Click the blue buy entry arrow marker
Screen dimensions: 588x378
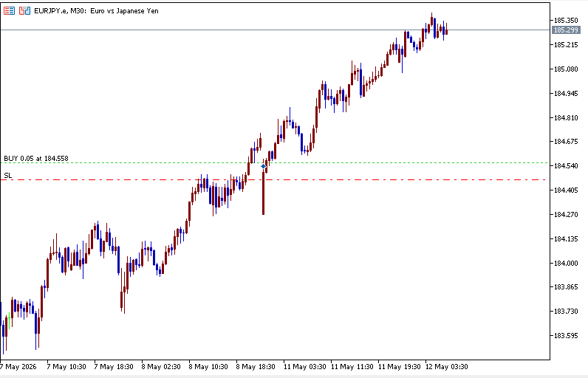264,166
